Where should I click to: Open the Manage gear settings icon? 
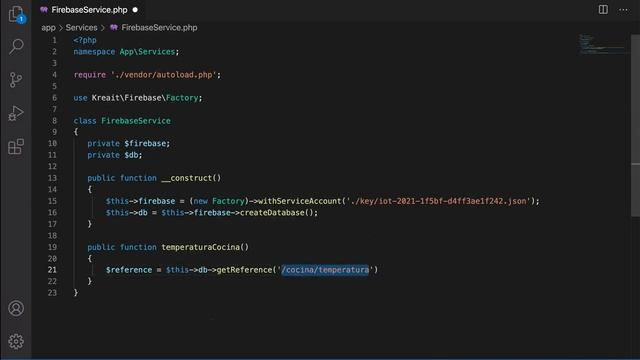[x=16, y=341]
